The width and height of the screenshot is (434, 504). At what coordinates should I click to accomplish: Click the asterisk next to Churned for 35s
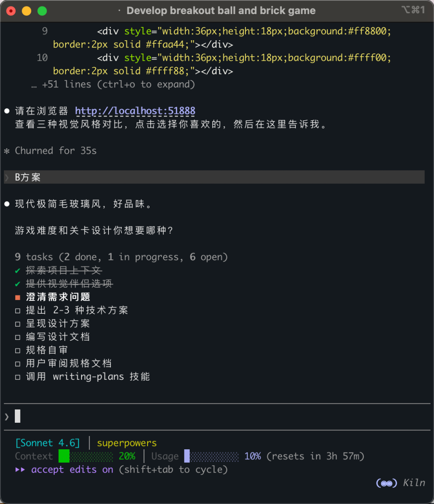(x=7, y=151)
